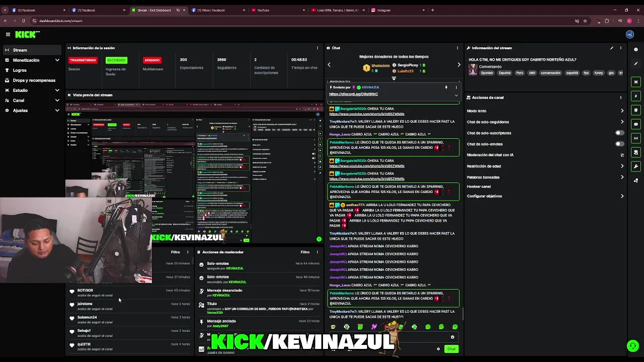Open the Stream section in the sidebar
644x362 pixels.
pos(32,50)
